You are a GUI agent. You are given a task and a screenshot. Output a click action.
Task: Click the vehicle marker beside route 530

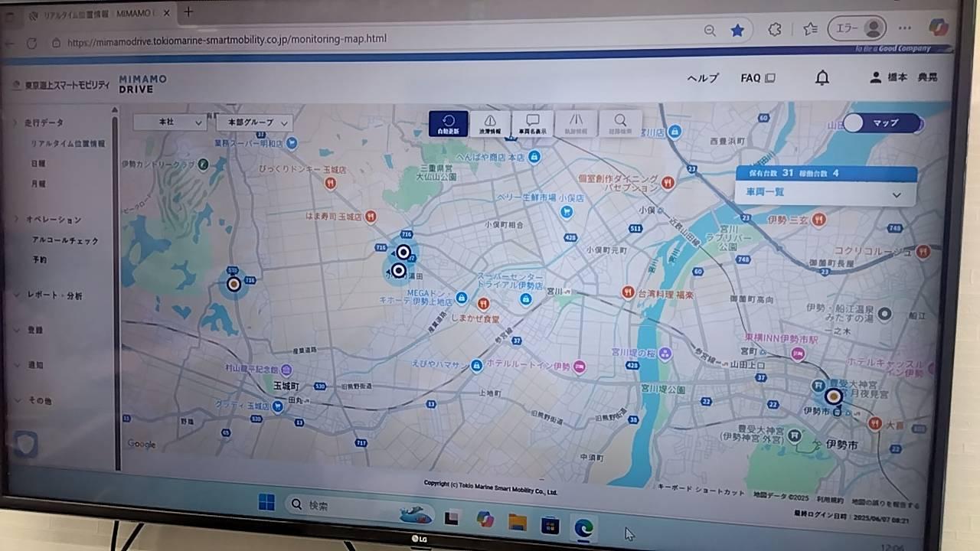[234, 284]
